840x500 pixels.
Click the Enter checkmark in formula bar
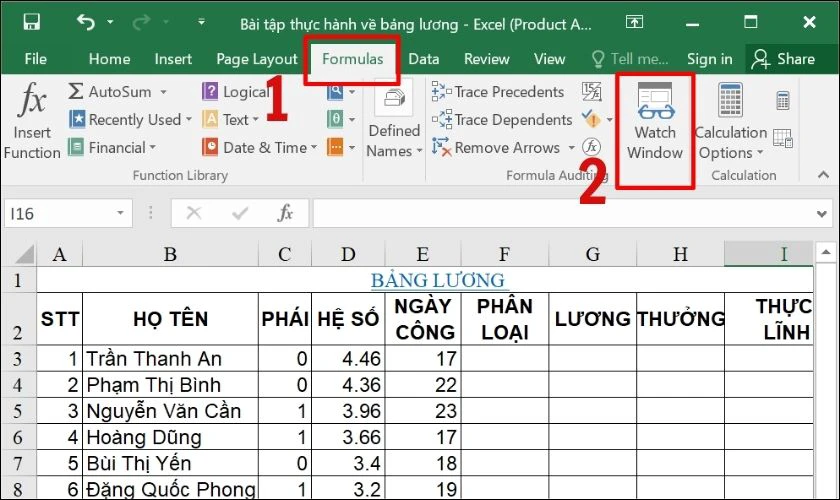click(x=240, y=213)
